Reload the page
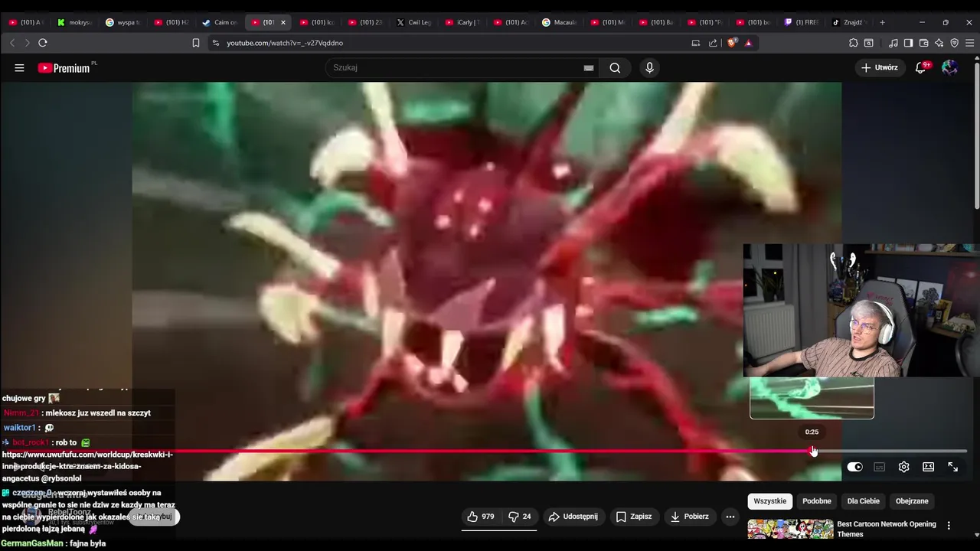980x551 pixels. pos(43,43)
